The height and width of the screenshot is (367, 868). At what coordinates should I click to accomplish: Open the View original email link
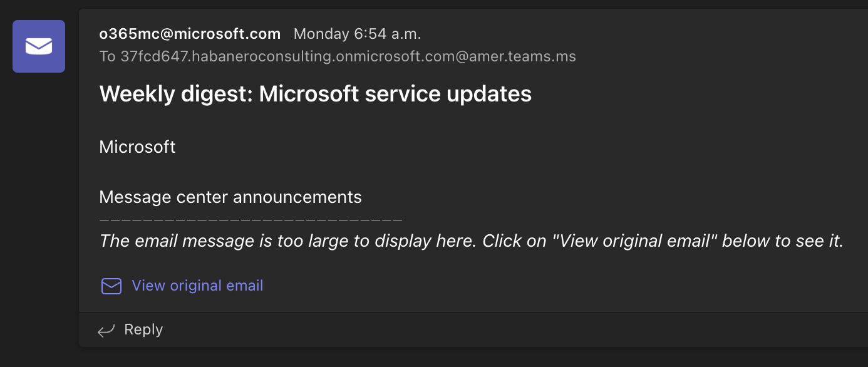(197, 286)
